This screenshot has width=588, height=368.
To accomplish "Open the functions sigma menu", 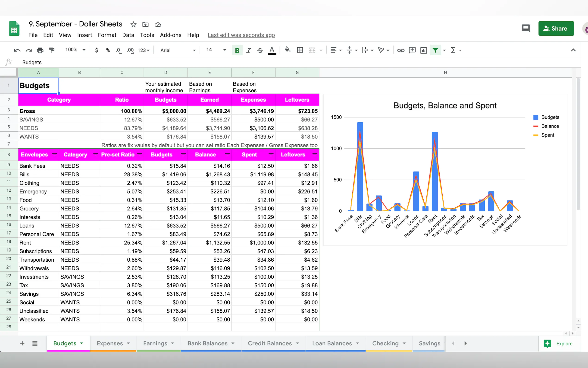I will (x=453, y=50).
